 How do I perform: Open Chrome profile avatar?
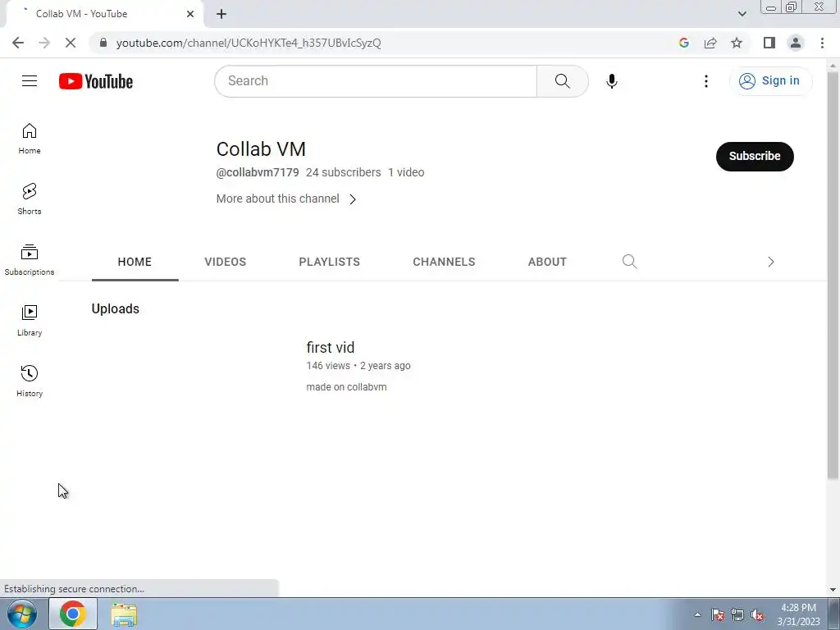coord(796,43)
